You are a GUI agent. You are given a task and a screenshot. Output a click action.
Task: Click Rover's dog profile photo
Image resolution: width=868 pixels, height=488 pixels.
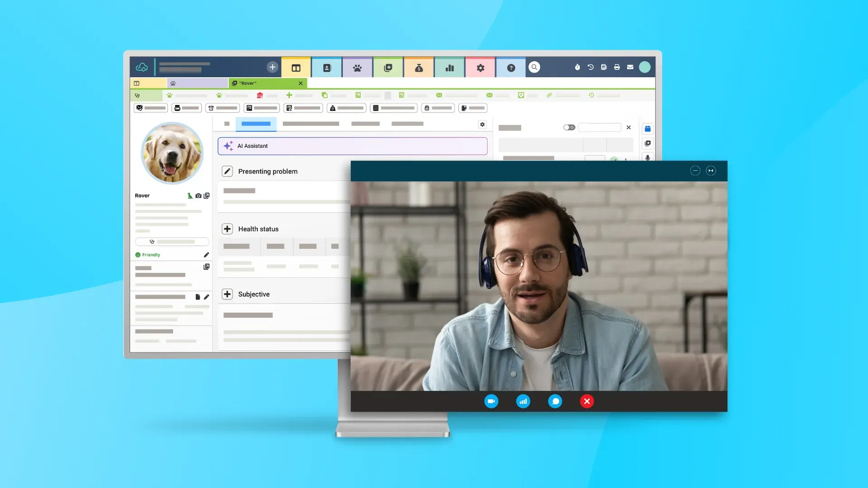[x=172, y=153]
